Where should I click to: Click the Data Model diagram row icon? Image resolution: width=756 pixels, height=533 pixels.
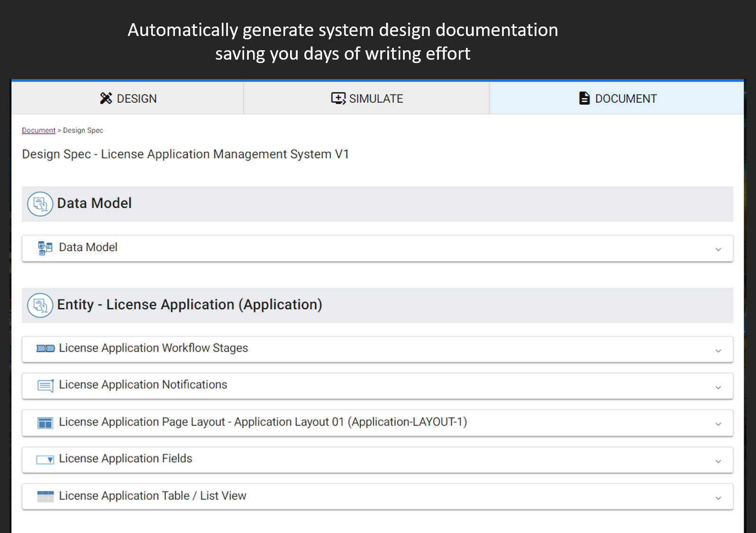point(45,248)
